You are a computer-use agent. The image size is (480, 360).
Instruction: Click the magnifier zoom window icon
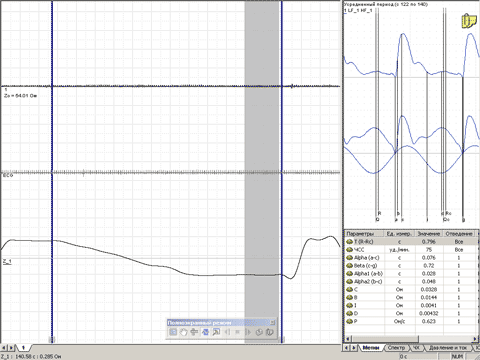click(216, 332)
